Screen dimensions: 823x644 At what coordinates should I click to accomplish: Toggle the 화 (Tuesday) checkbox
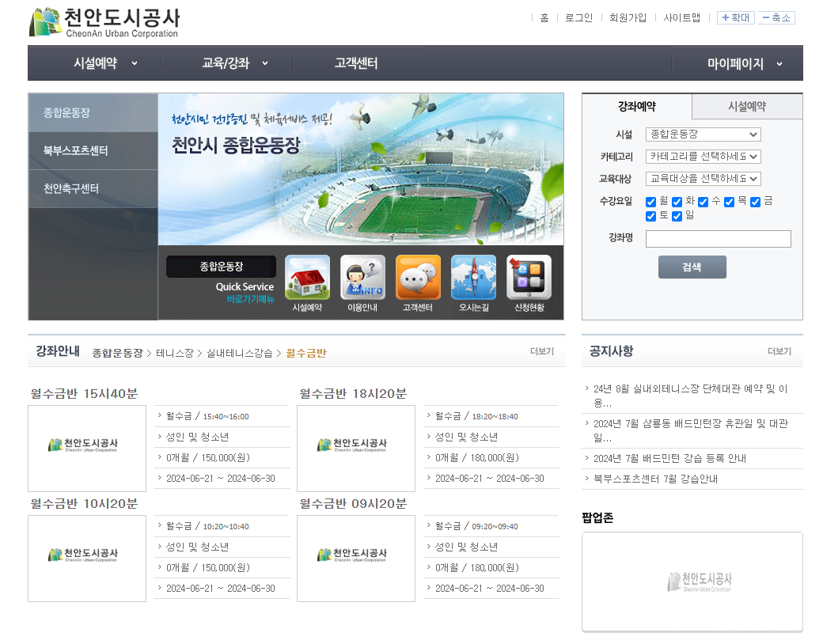(677, 202)
